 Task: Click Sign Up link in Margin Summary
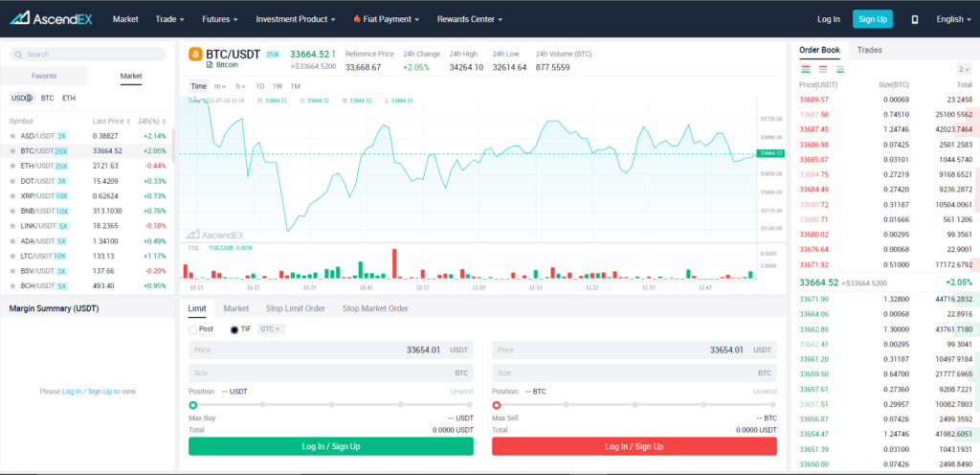point(100,392)
